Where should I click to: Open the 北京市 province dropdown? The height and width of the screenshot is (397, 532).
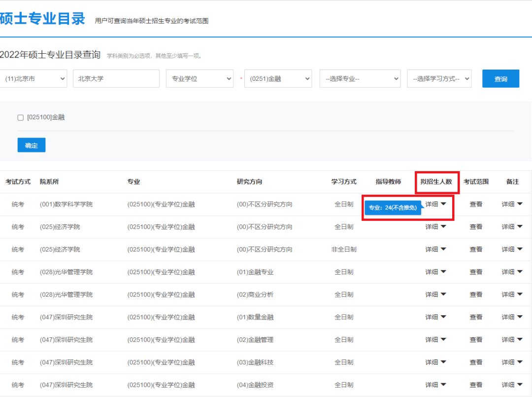[33, 78]
